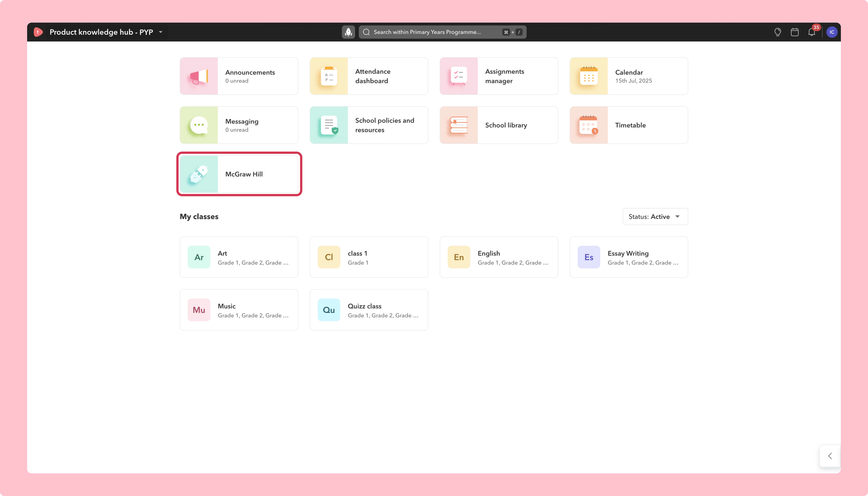Click the Mu badge for Music class
The height and width of the screenshot is (496, 868).
pos(199,310)
